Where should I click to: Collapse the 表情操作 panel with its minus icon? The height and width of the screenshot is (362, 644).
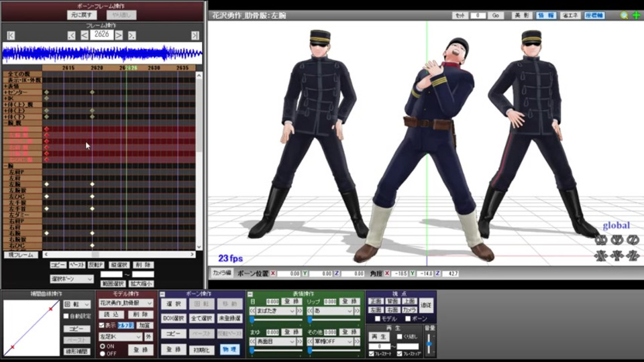pyautogui.click(x=250, y=294)
